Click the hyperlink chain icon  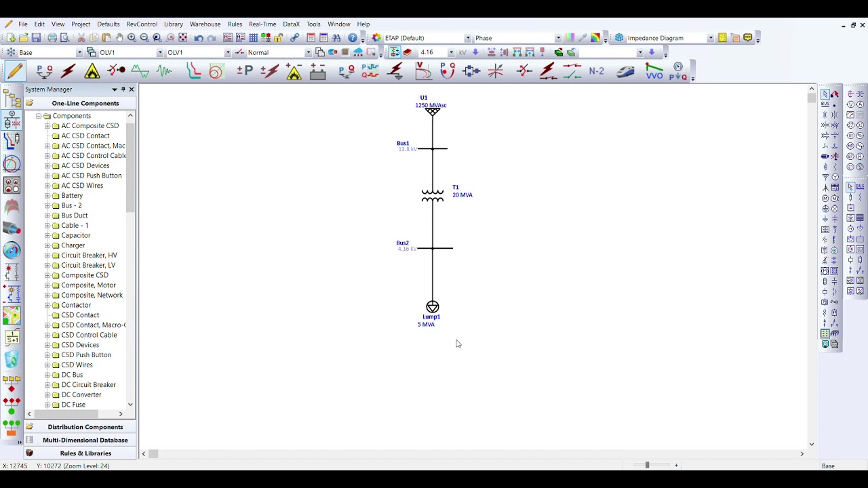tap(295, 38)
